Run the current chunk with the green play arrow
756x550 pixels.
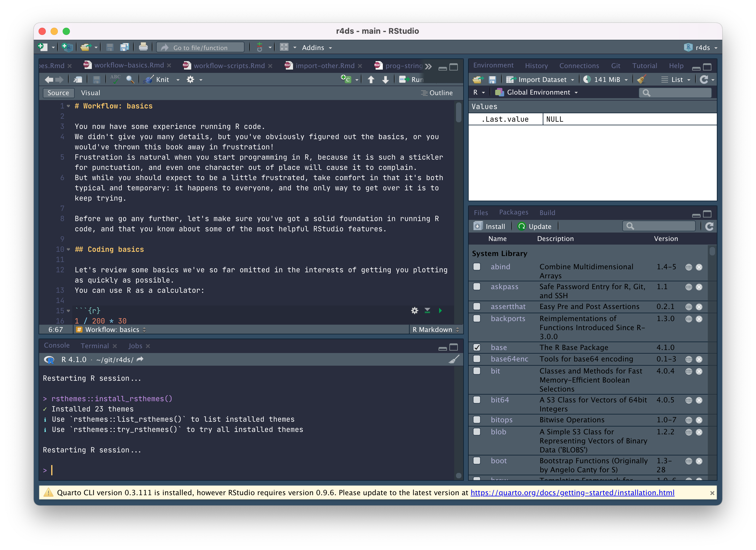(x=440, y=310)
